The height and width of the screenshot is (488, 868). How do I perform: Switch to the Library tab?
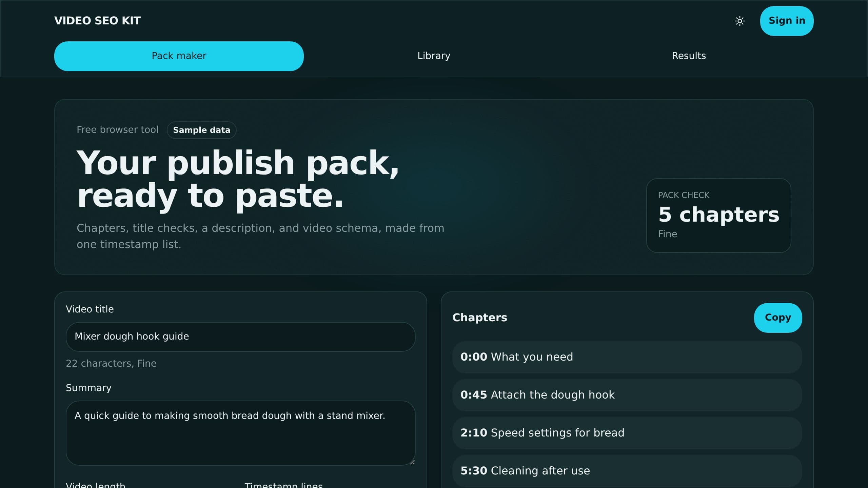[x=434, y=56]
